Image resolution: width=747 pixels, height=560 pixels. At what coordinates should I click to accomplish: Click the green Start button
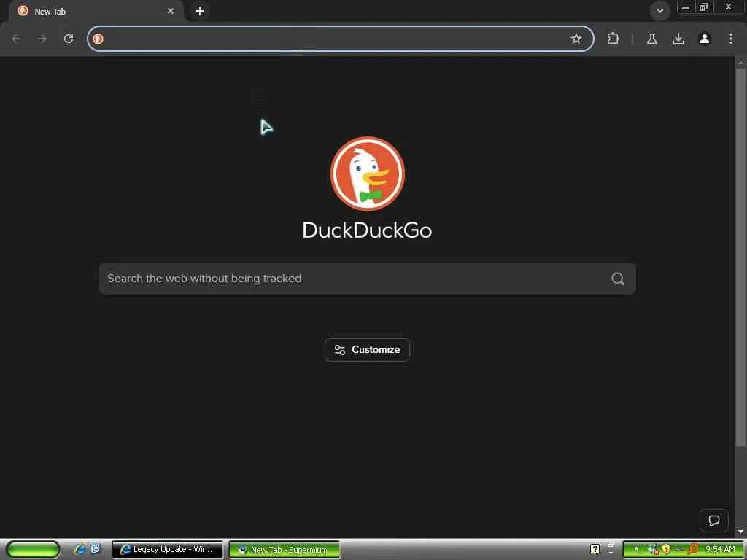point(33,550)
